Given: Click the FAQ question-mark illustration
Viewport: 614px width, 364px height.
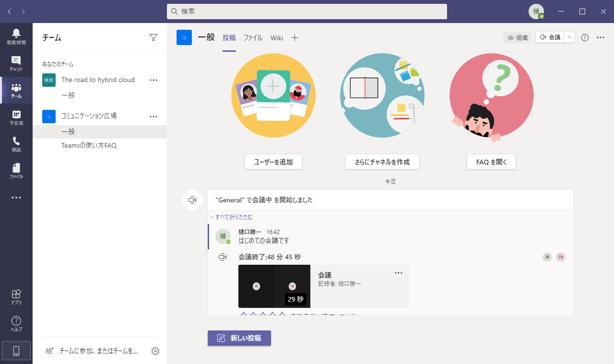Looking at the screenshot, I should point(491,98).
